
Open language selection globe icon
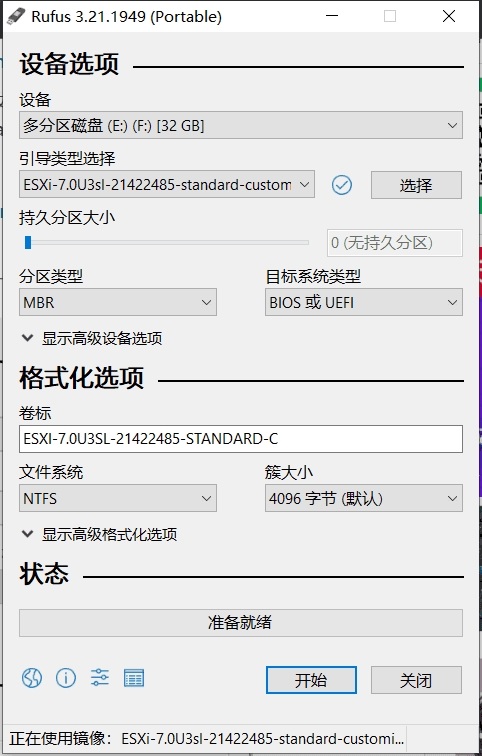pos(32,678)
